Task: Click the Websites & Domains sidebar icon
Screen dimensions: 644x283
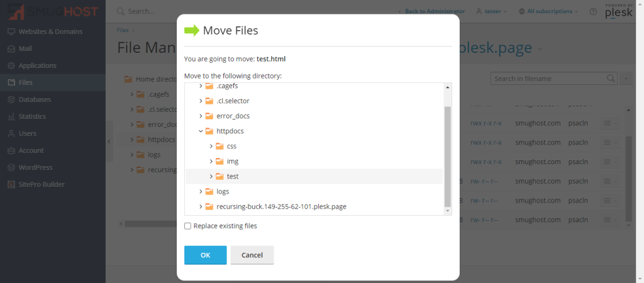Action: (11, 31)
